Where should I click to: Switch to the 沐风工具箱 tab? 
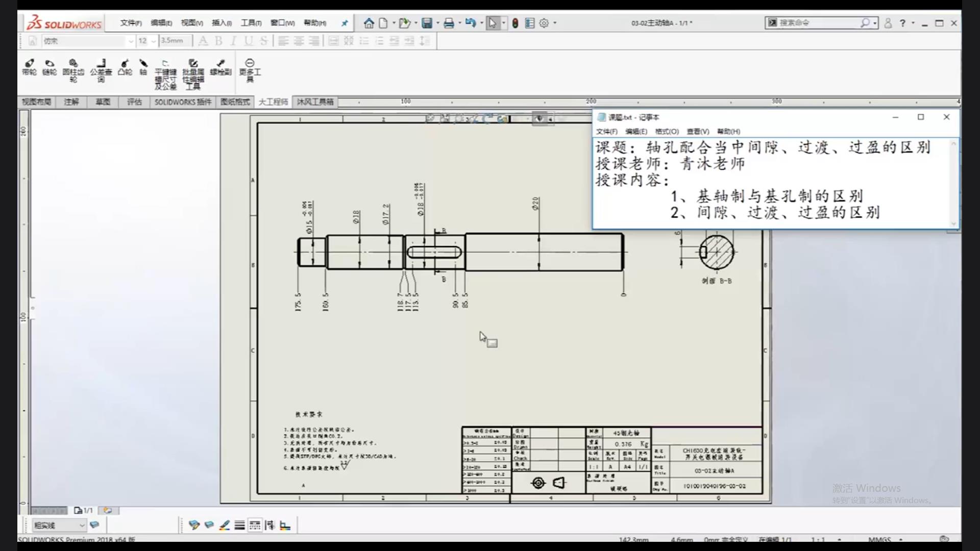pos(315,102)
